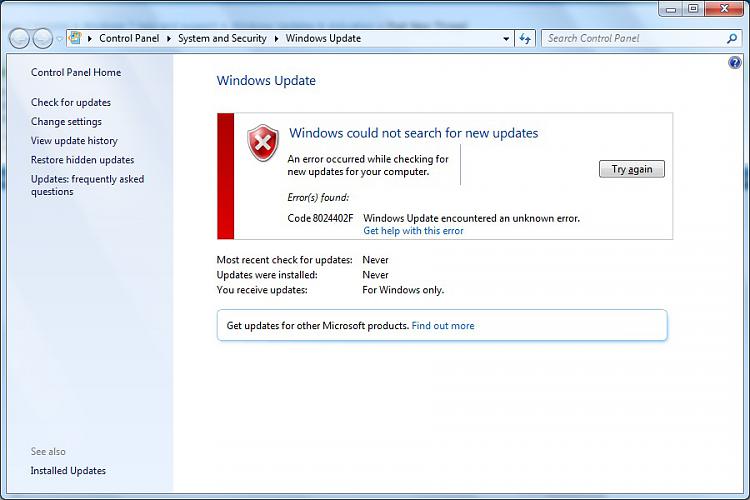750x500 pixels.
Task: Click the Try again button
Action: (x=631, y=169)
